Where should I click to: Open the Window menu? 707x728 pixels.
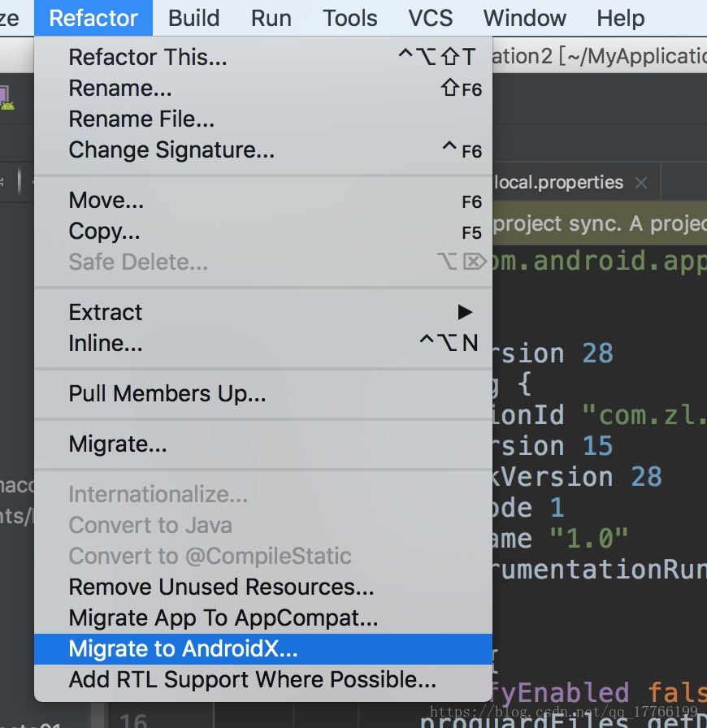click(525, 18)
